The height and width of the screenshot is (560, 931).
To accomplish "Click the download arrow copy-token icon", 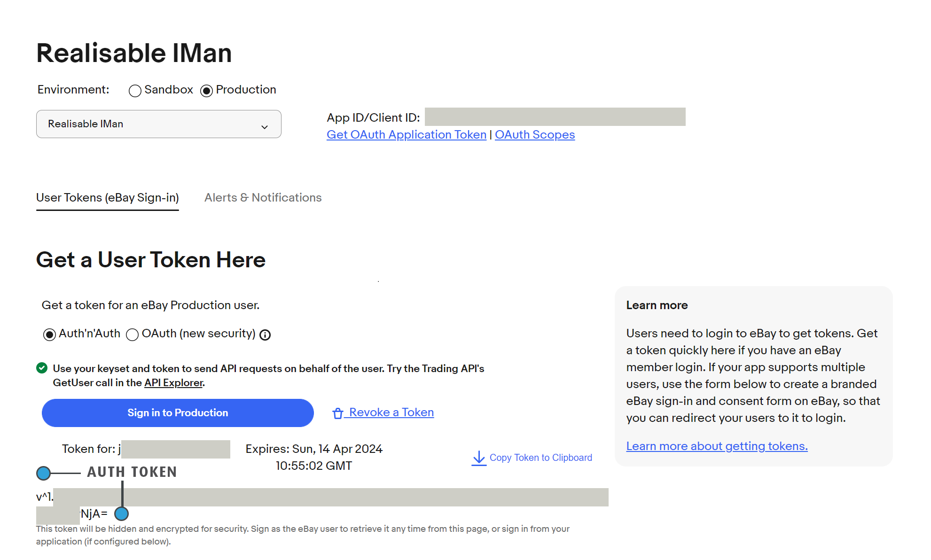I will (x=478, y=458).
